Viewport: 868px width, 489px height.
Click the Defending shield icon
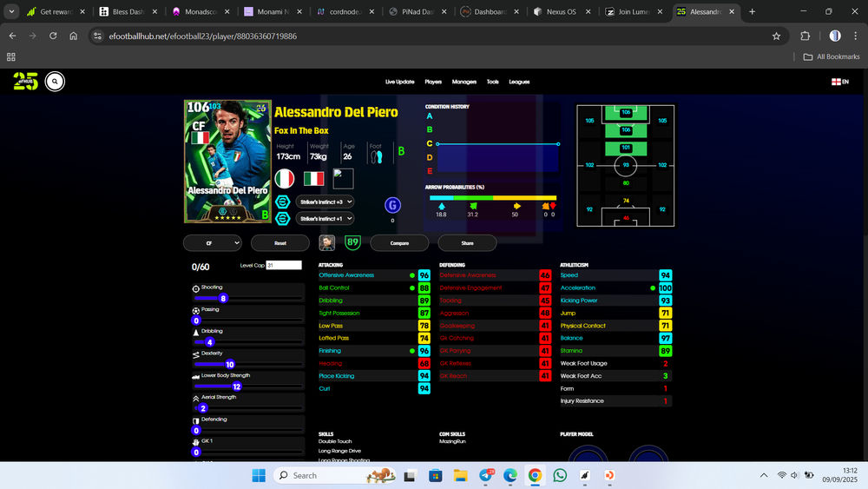point(195,421)
